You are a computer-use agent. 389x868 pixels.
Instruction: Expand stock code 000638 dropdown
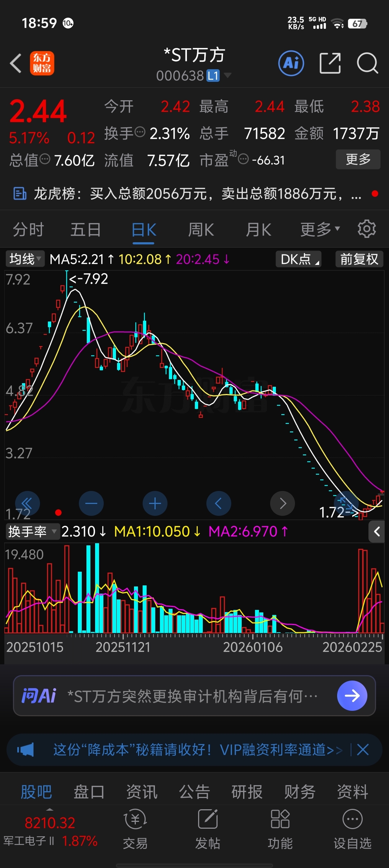pyautogui.click(x=227, y=75)
